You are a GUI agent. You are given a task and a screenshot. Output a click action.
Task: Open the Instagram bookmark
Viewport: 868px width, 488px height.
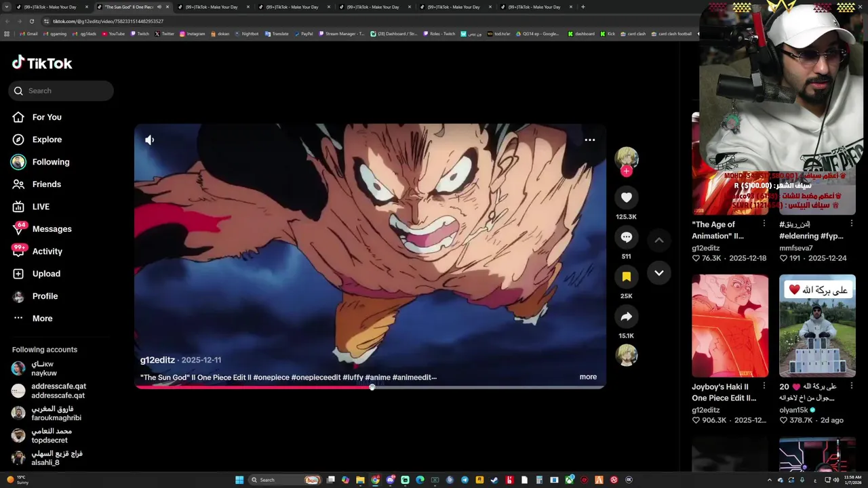[x=192, y=34]
